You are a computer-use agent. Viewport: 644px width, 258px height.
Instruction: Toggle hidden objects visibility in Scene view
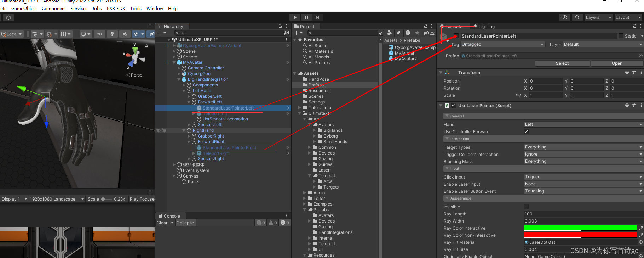[151, 34]
